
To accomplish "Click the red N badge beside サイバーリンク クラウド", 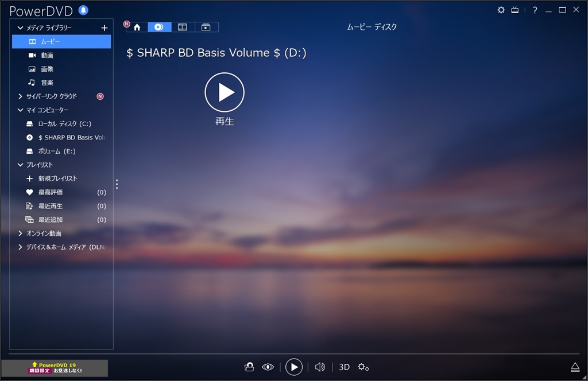I will pyautogui.click(x=100, y=96).
